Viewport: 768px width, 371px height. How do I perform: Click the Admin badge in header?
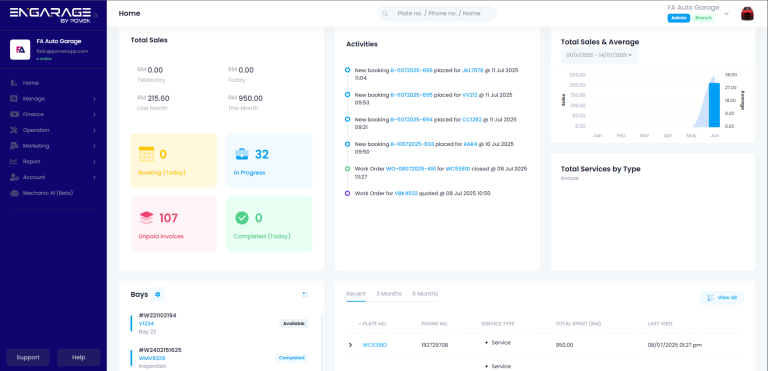tap(679, 18)
